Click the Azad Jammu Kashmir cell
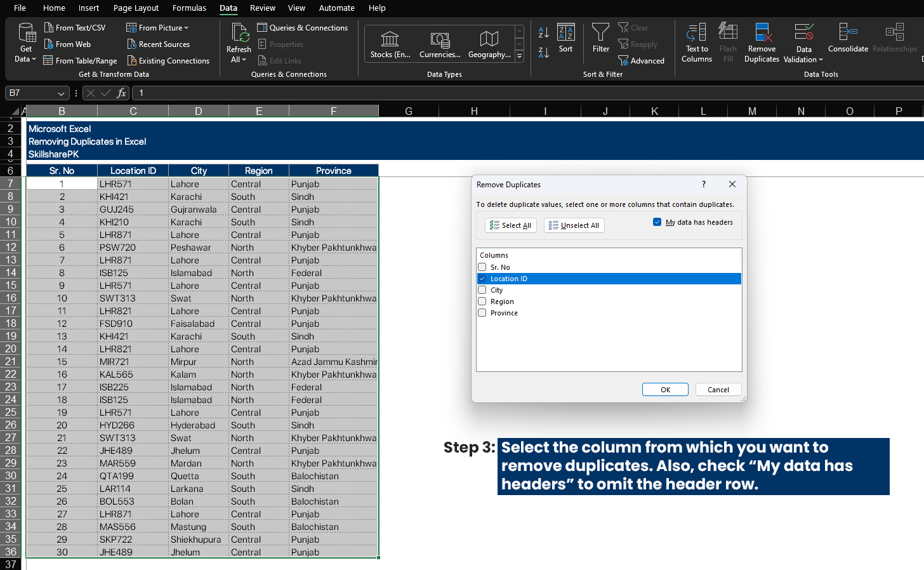The height and width of the screenshot is (570, 924). click(x=334, y=362)
